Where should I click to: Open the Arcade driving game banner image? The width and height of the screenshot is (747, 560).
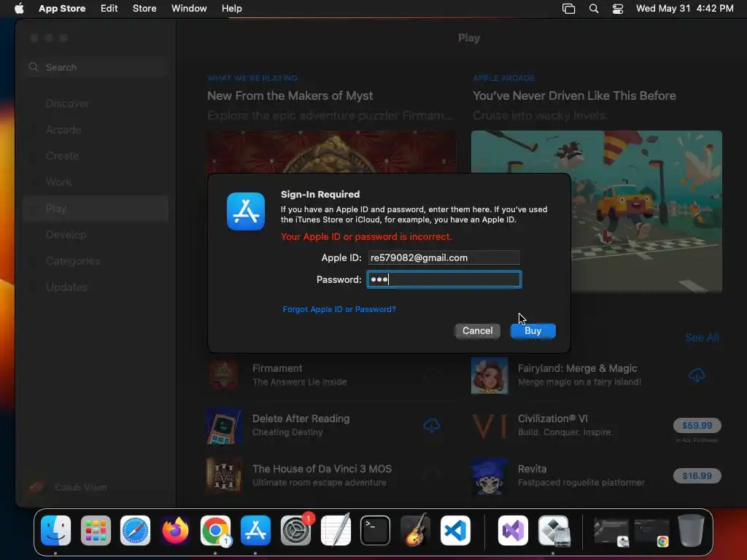tap(646, 211)
